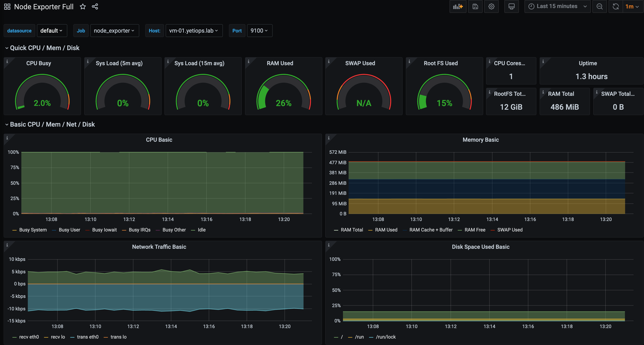This screenshot has height=345, width=644.
Task: Refresh the dashboard data
Action: click(x=615, y=6)
